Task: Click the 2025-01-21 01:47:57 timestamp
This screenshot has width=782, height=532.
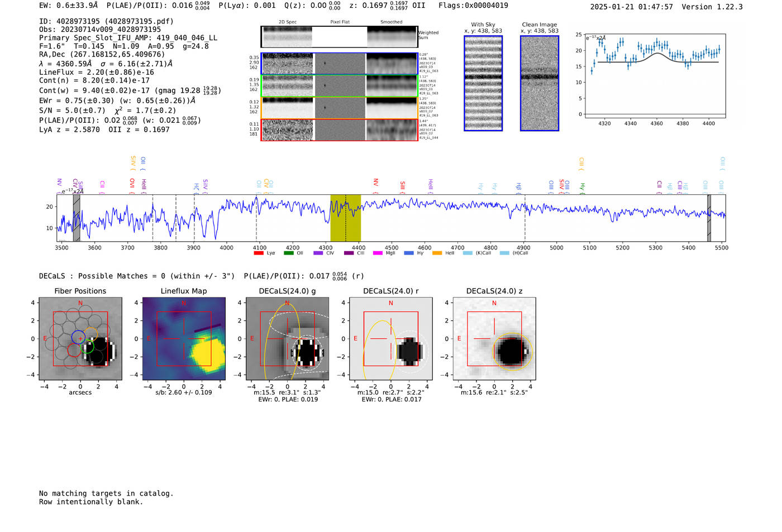Action: 631,7
